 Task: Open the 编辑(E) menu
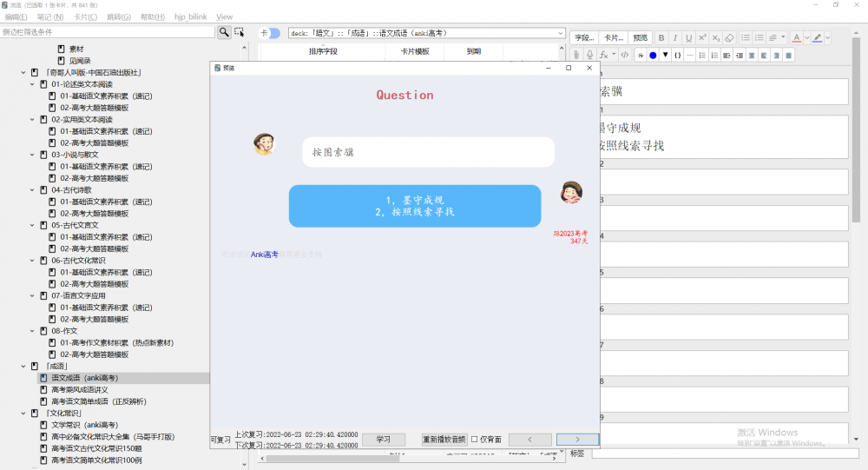(x=16, y=17)
